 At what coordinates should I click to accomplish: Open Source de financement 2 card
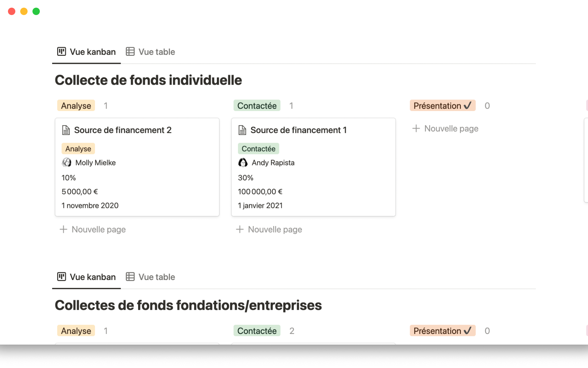pos(123,130)
